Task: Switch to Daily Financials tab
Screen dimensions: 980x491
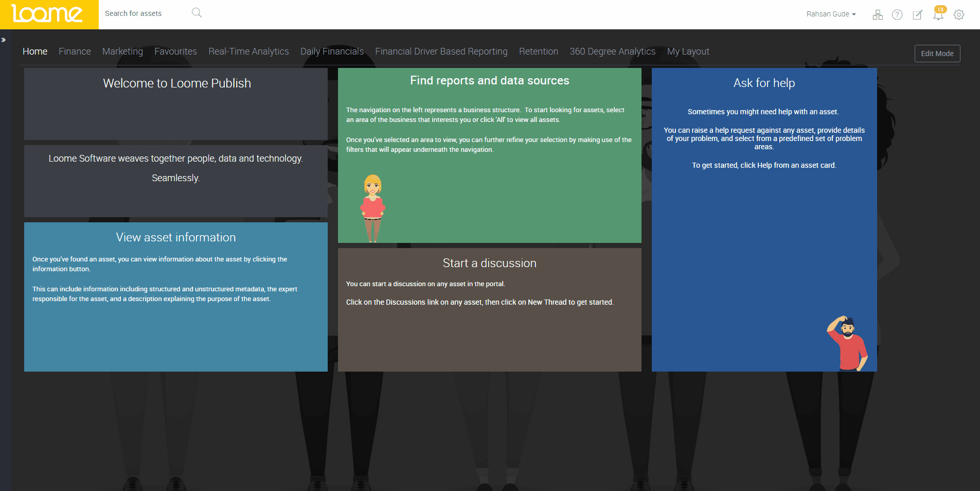Action: pos(332,51)
